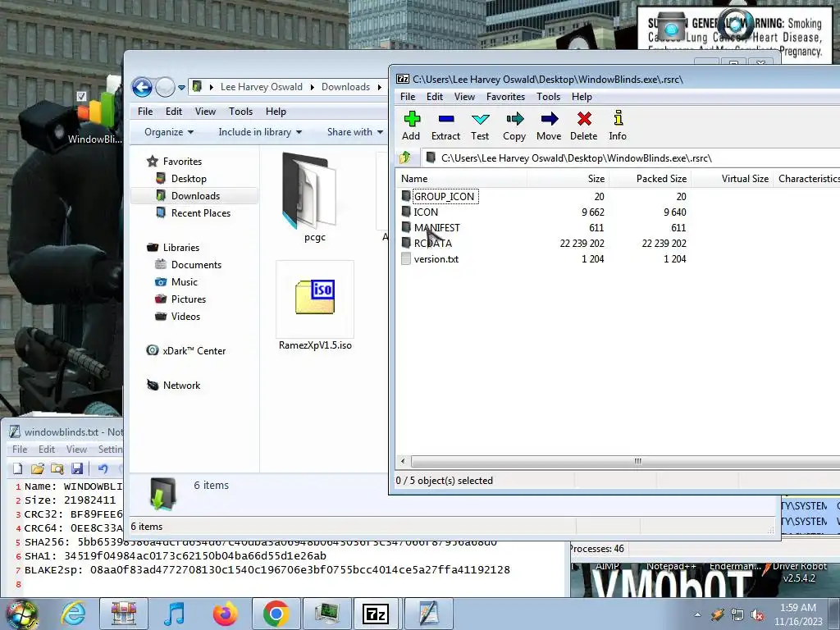Image resolution: width=840 pixels, height=630 pixels.
Task: Click Lee Harvey Oswald breadcrumb in Explorer
Action: 262,87
